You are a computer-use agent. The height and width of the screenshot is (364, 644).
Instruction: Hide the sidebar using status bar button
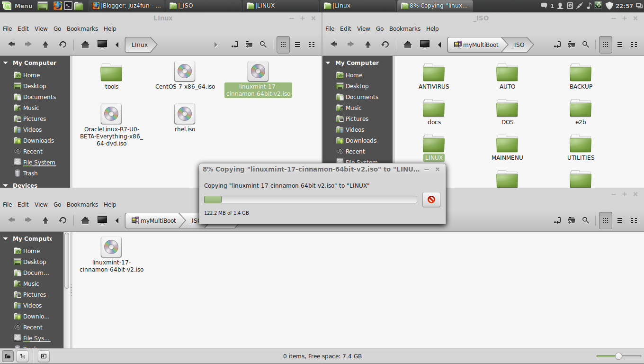(43, 356)
